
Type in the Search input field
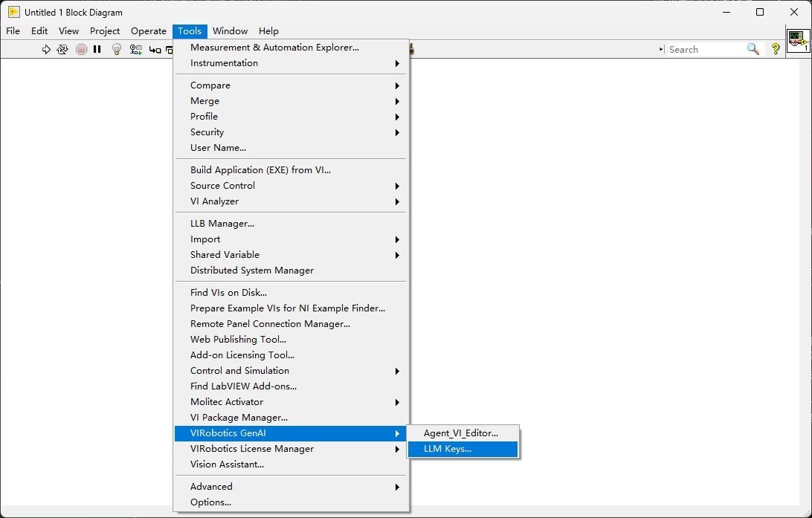[x=705, y=50]
